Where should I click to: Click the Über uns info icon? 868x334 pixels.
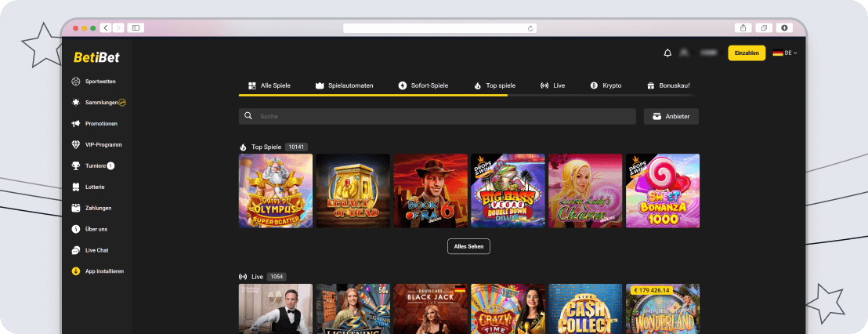76,229
